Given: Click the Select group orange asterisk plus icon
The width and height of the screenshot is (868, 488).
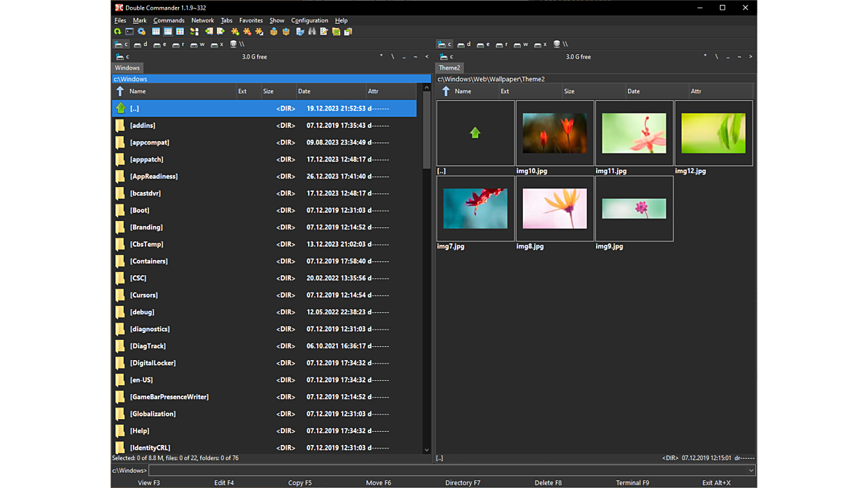Looking at the screenshot, I should tap(235, 32).
